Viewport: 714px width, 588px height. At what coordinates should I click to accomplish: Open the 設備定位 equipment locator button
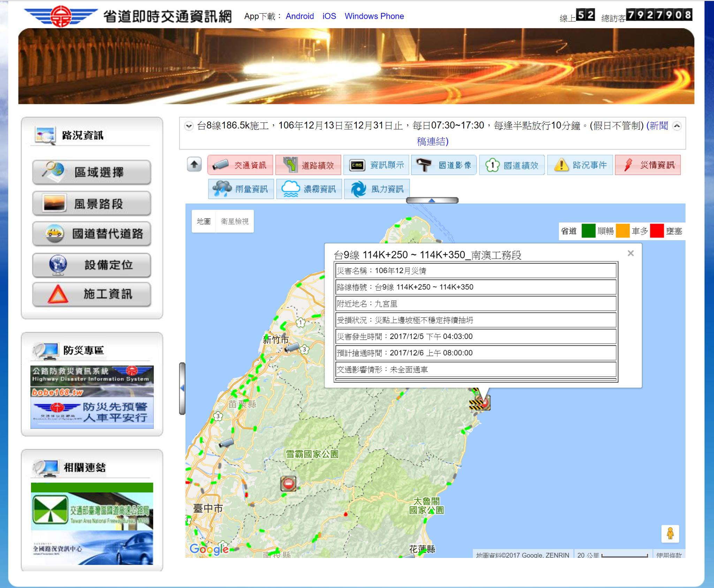pos(92,265)
